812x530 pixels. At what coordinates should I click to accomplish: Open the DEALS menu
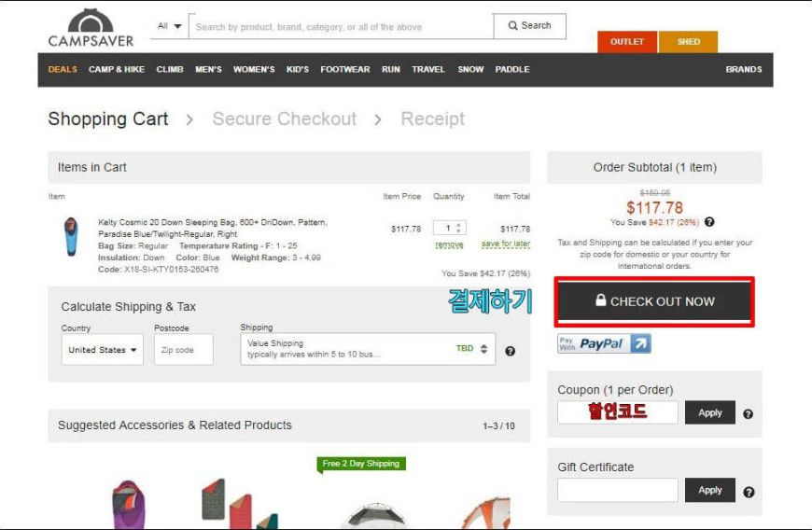[63, 69]
